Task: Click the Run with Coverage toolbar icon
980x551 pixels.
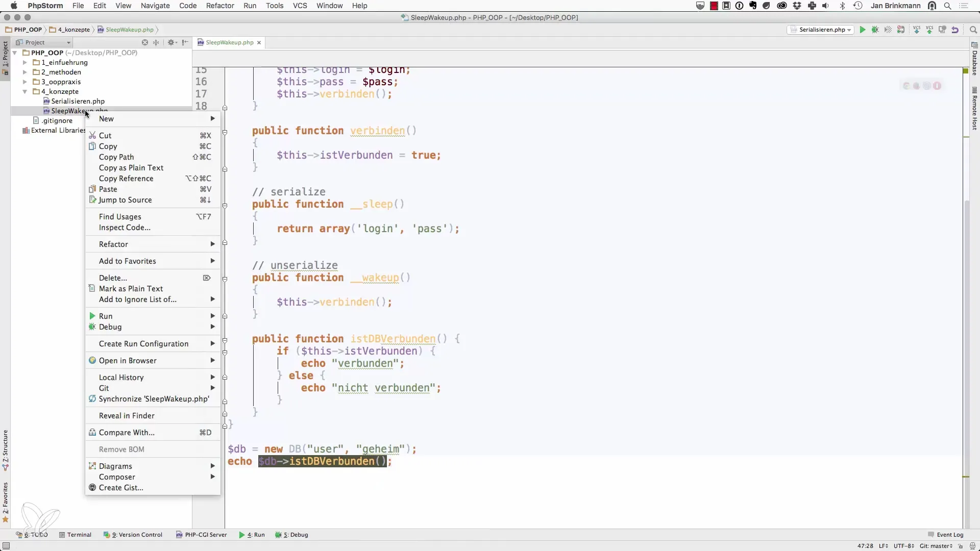Action: tap(888, 30)
